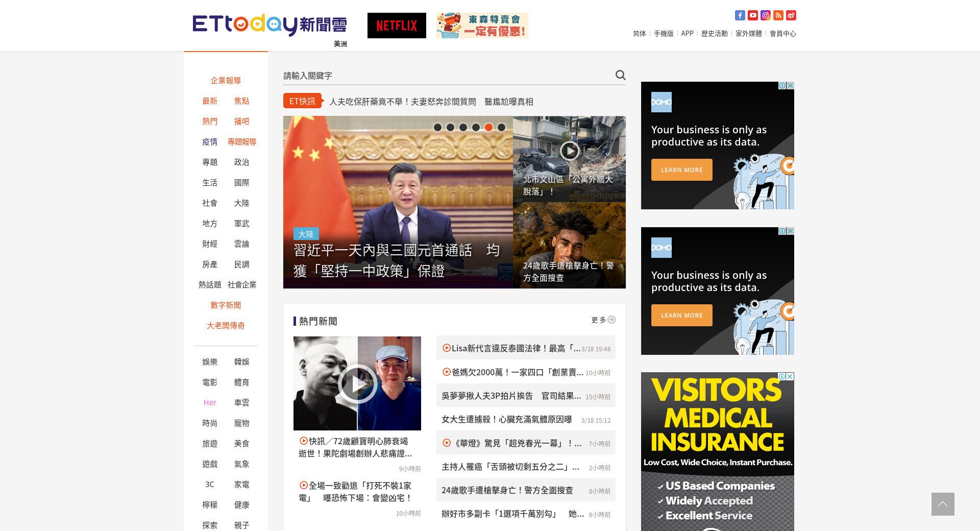Select the last carousel dot indicator

click(501, 128)
